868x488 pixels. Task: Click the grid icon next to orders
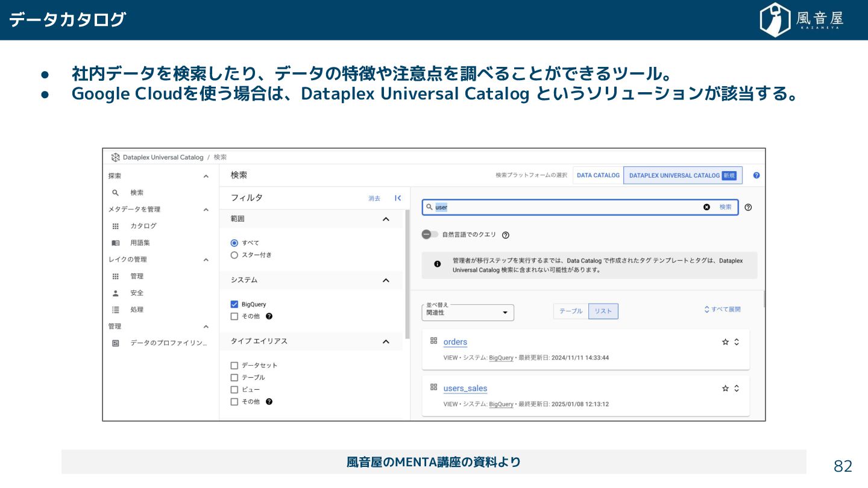click(433, 340)
